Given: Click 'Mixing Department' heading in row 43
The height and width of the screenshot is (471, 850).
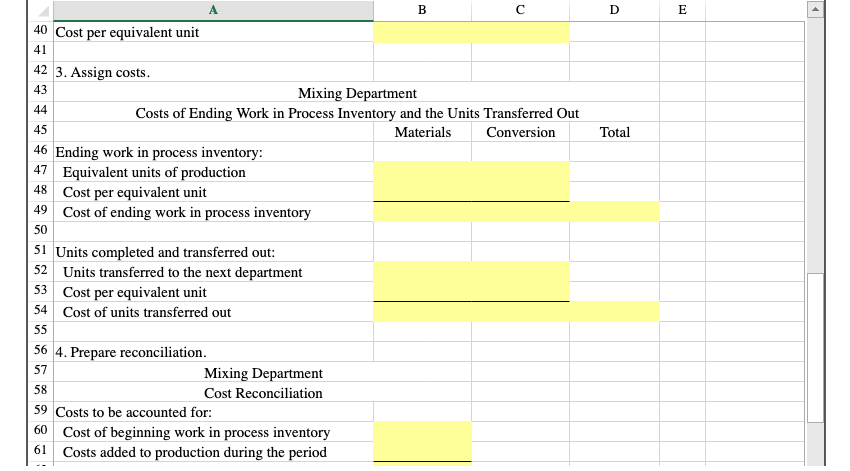Looking at the screenshot, I should coord(357,93).
